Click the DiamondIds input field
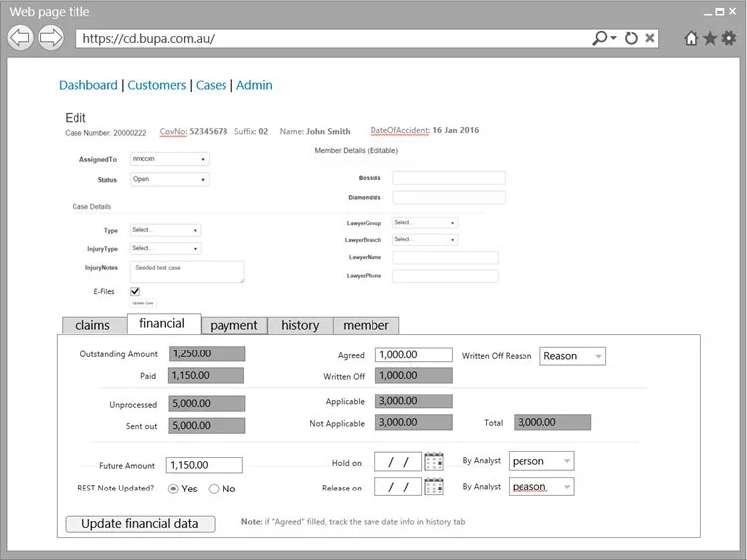Viewport: 747px width, 560px height. pos(449,198)
